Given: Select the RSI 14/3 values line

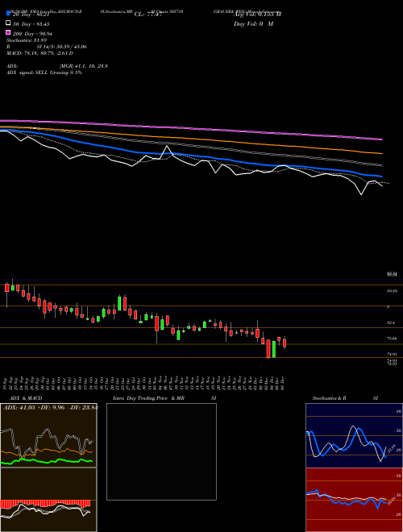Looking at the screenshot, I should click(47, 47).
